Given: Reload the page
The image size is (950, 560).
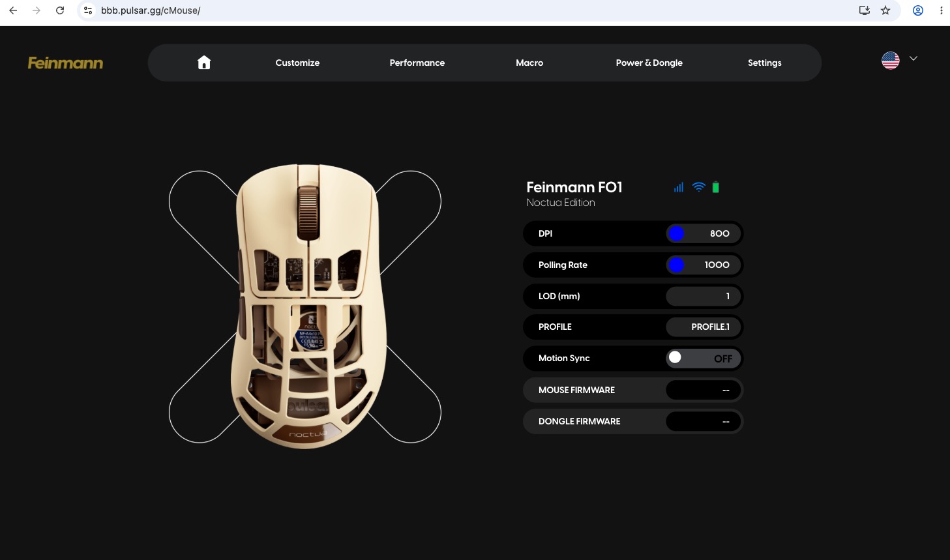Looking at the screenshot, I should pos(60,10).
